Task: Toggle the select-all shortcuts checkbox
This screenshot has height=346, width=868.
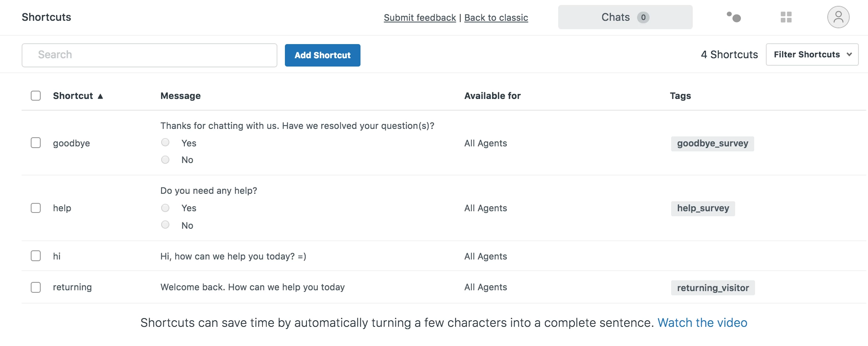Action: pos(36,96)
